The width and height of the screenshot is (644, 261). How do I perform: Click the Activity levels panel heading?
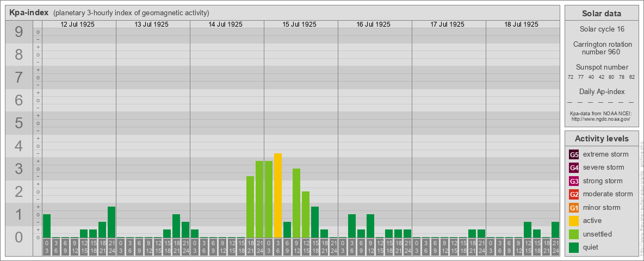click(602, 139)
